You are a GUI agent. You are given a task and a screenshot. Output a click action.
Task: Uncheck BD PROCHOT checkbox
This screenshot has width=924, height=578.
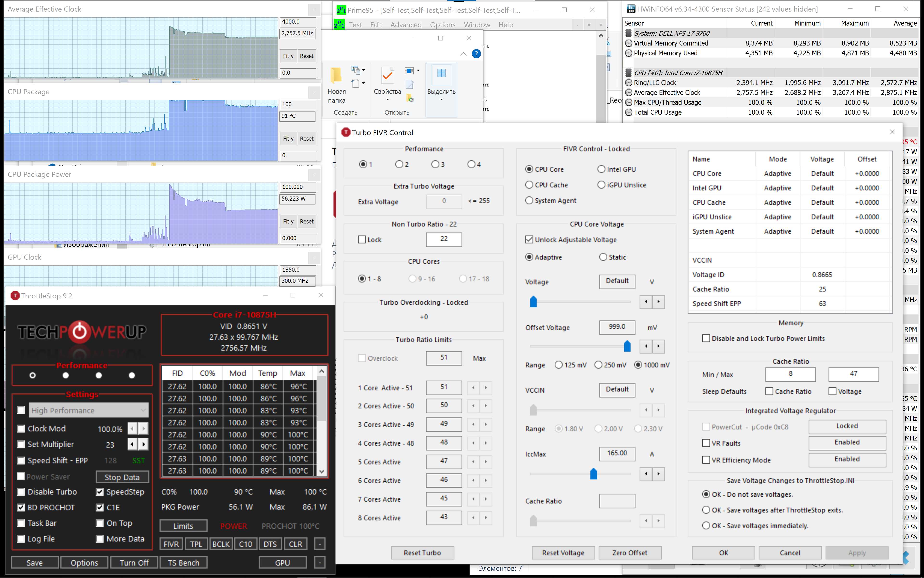pos(21,508)
